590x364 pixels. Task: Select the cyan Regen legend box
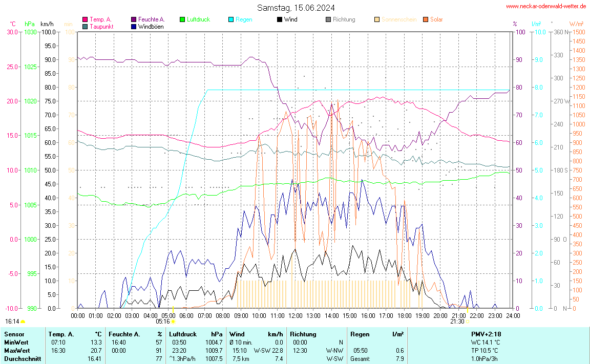231,19
